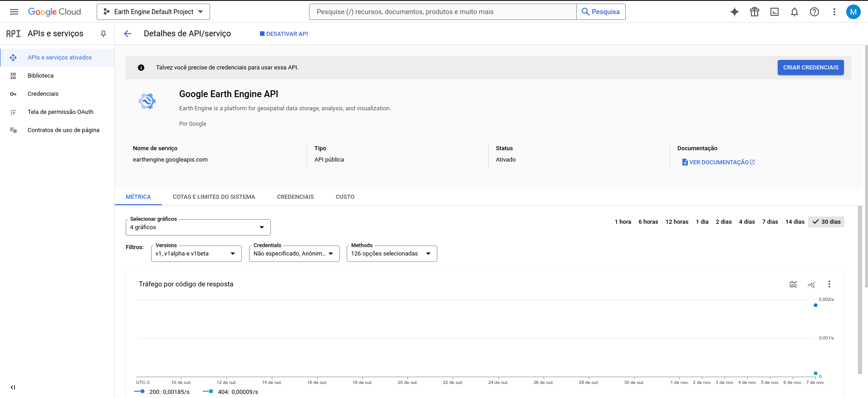Open settings three-dot menu in header
The height and width of the screenshot is (398, 868).
834,12
